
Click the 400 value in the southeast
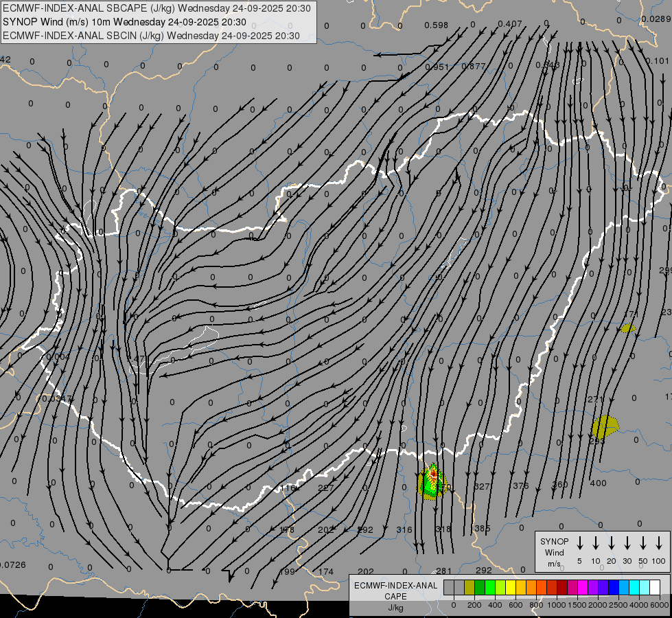click(x=598, y=483)
